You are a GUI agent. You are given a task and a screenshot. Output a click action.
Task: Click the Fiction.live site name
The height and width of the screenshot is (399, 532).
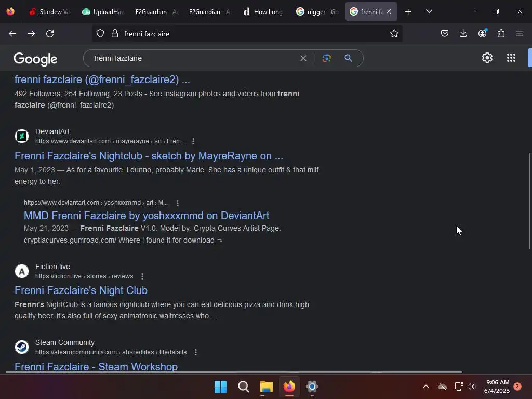(x=52, y=267)
